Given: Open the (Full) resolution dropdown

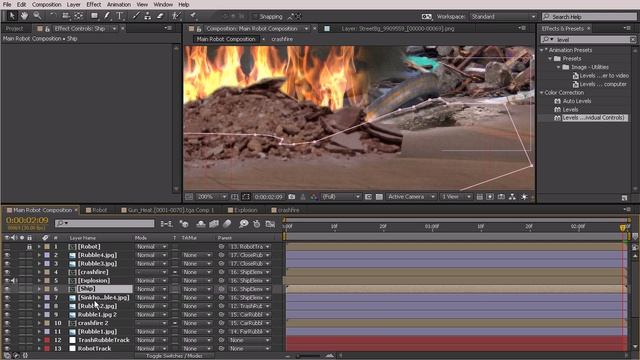Looking at the screenshot, I should pos(340,197).
